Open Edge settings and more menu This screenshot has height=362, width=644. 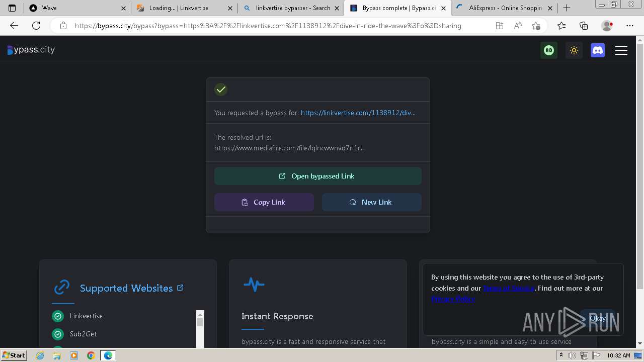(x=630, y=26)
